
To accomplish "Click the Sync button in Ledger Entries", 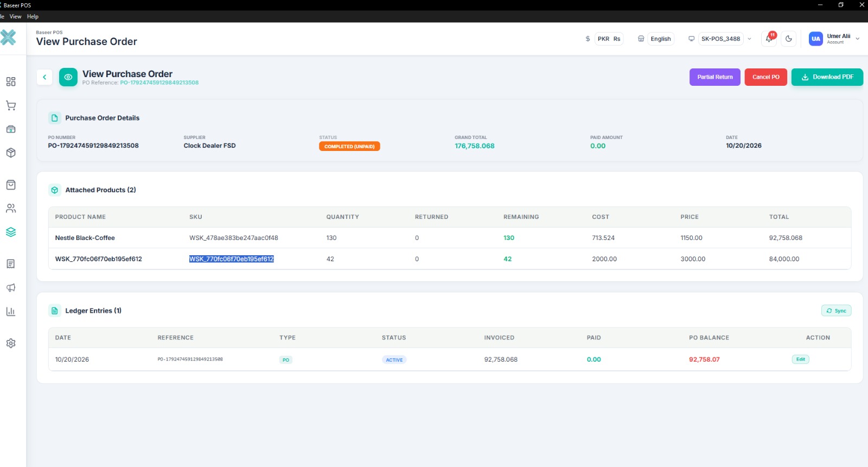I will click(836, 311).
